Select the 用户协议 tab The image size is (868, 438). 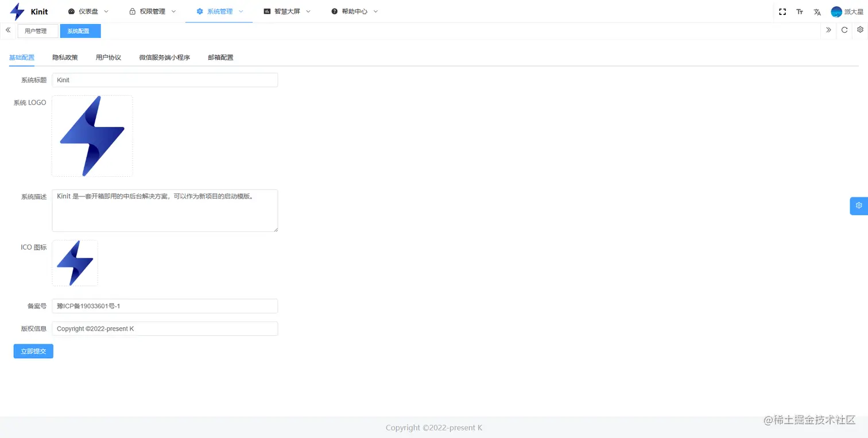pos(108,57)
